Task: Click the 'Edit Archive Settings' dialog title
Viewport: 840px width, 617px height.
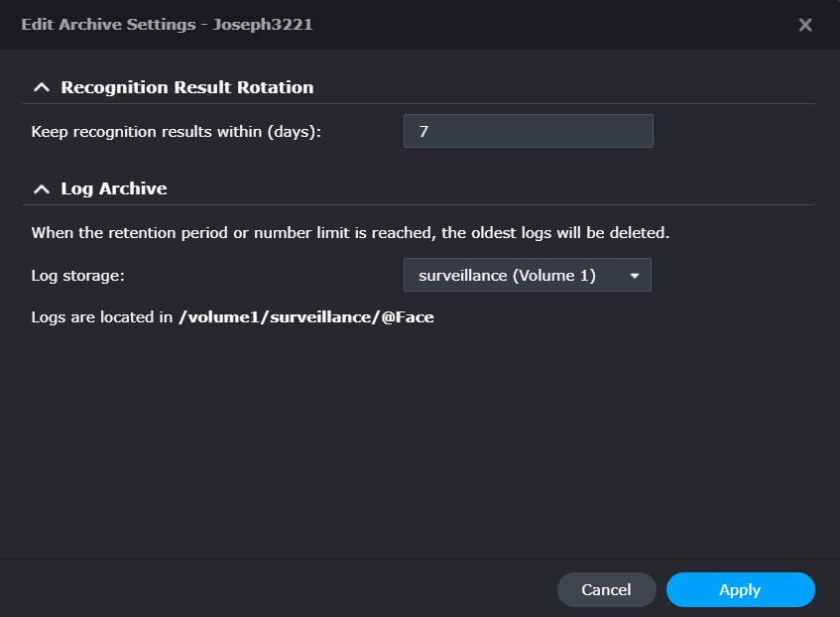Action: pos(109,25)
